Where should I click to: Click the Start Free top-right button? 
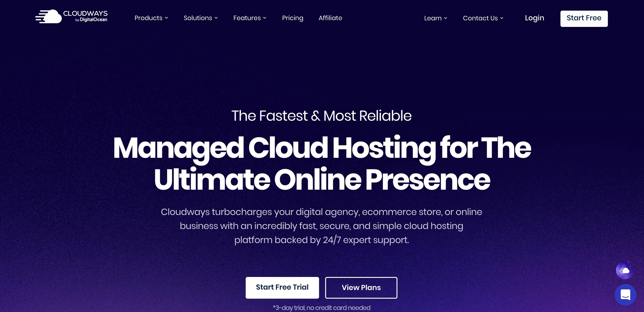click(x=584, y=18)
